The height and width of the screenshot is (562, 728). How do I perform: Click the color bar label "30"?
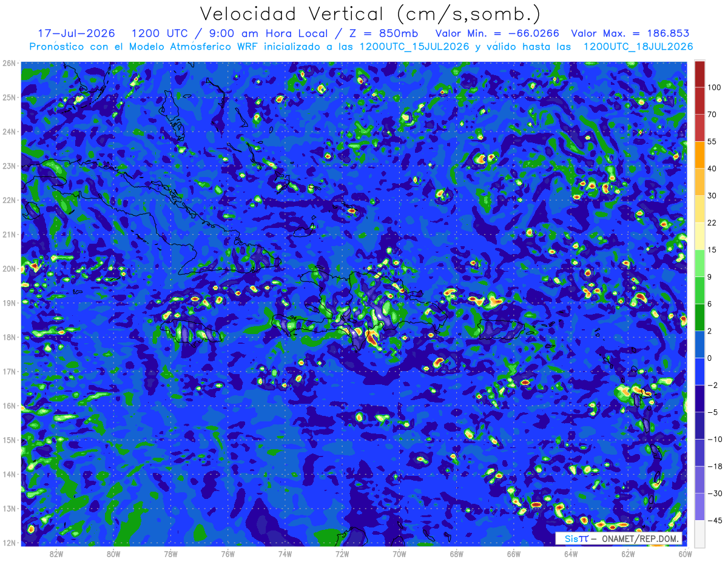(712, 195)
